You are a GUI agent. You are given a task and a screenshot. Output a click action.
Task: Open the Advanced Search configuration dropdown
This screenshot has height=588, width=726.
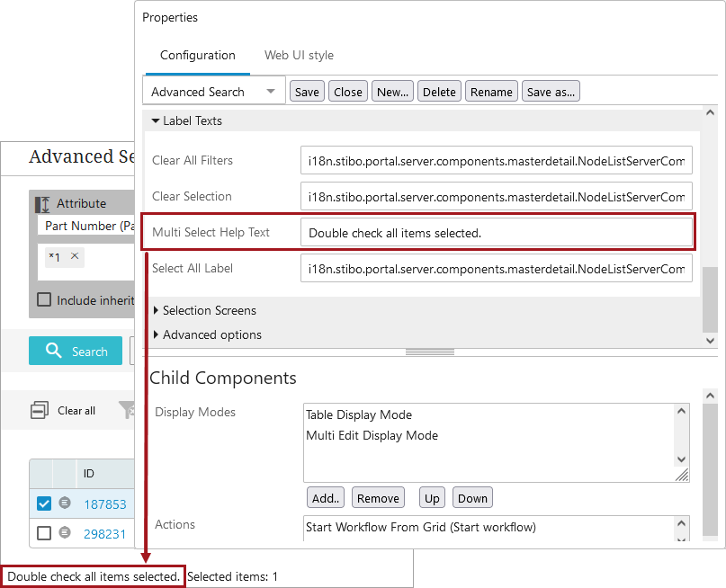[x=214, y=92]
